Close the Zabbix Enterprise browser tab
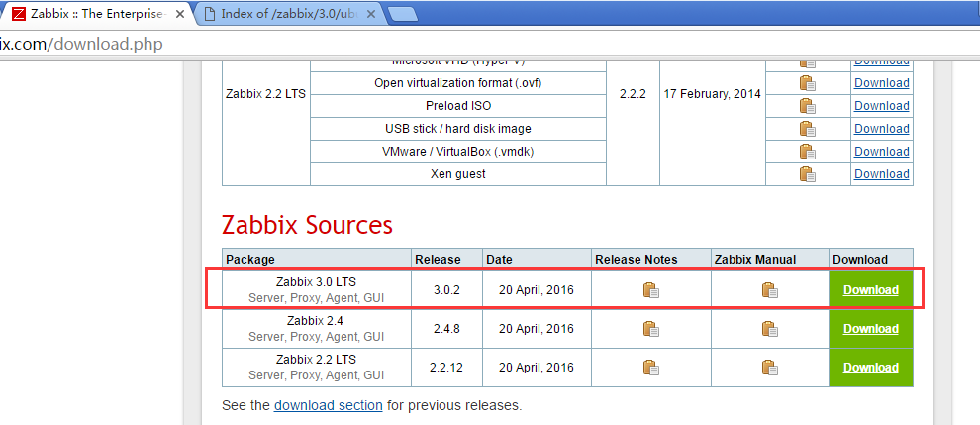This screenshot has width=980, height=425. tap(180, 14)
